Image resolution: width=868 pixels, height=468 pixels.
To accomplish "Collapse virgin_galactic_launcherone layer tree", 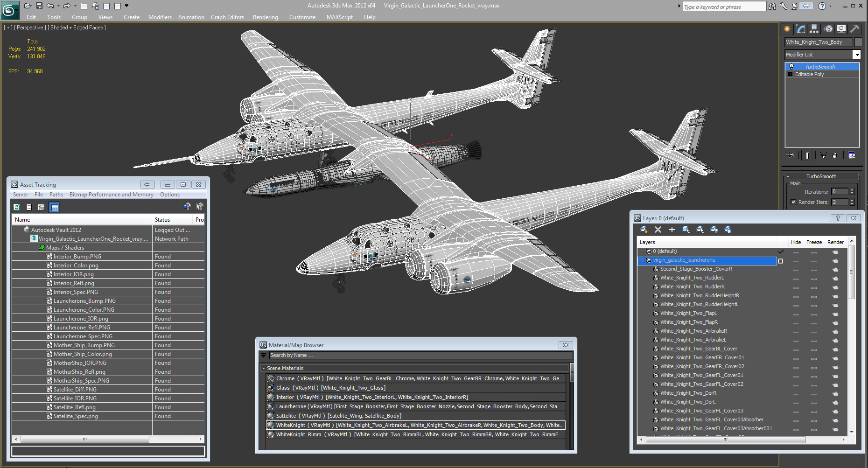I will tap(641, 260).
